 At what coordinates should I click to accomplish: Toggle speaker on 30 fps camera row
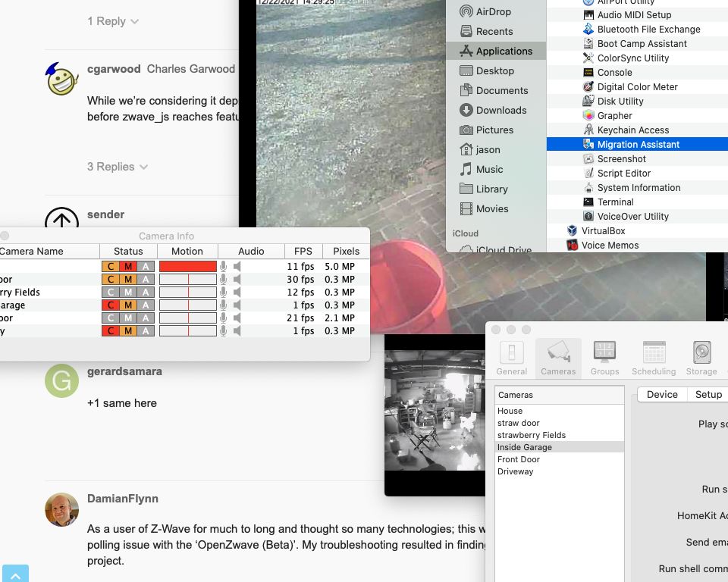(237, 280)
